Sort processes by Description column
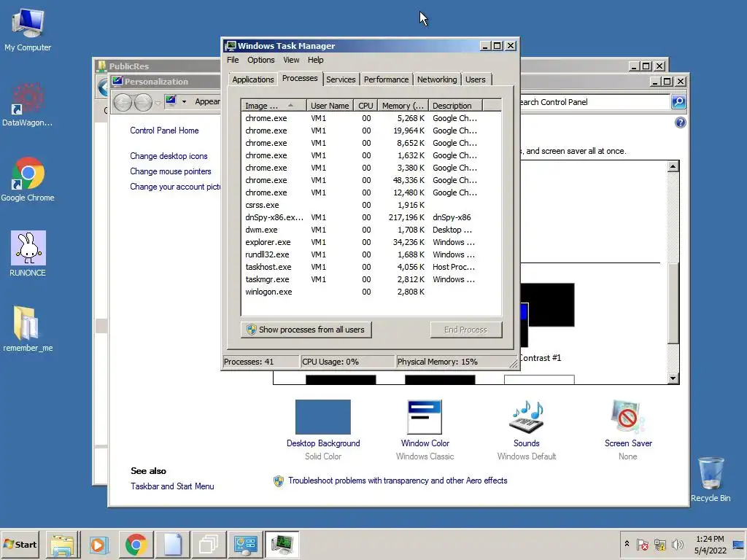Image resolution: width=747 pixels, height=560 pixels. coord(455,106)
